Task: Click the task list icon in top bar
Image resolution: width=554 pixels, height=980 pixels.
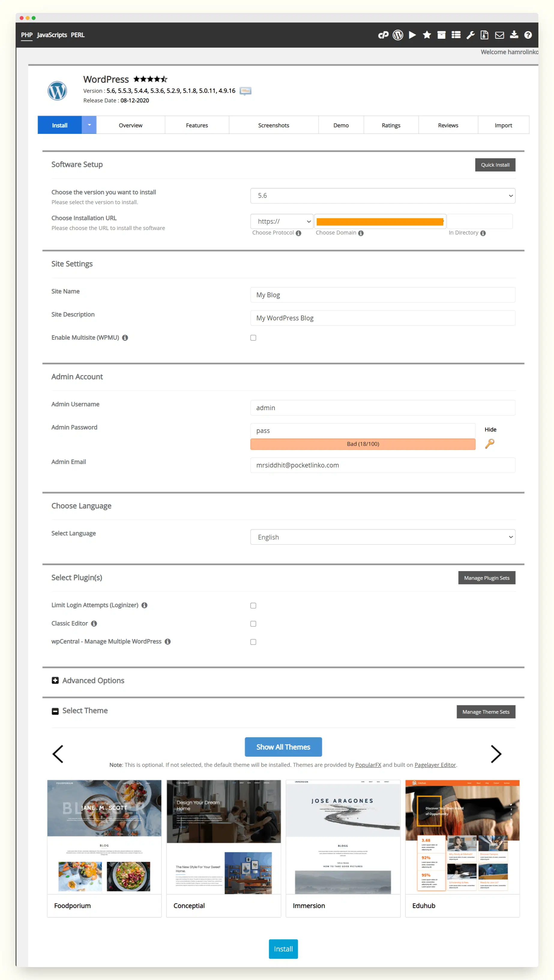Action: (x=456, y=35)
